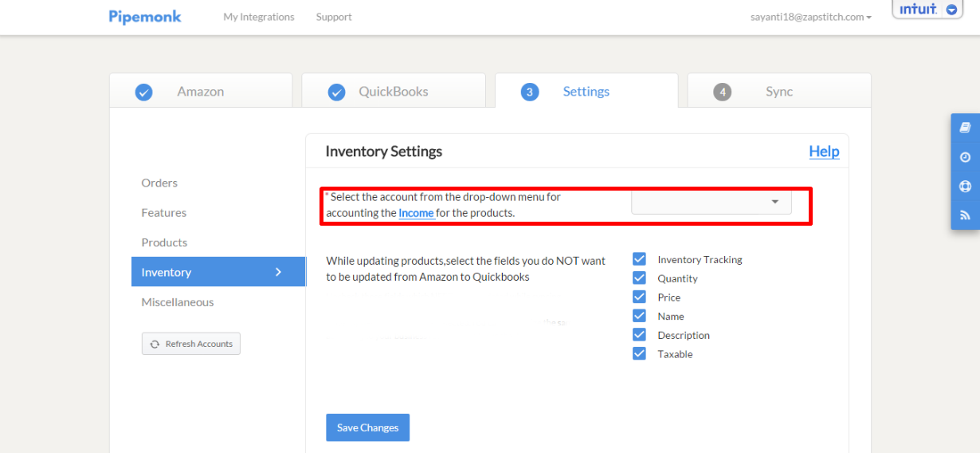This screenshot has height=453, width=980.
Task: Open the sayanti18@zapstitch.com account menu
Action: point(811,17)
